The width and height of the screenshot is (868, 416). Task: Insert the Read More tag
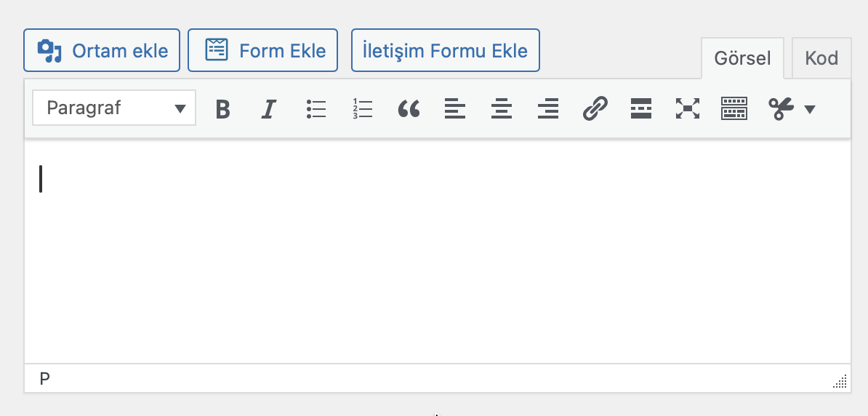click(x=641, y=108)
